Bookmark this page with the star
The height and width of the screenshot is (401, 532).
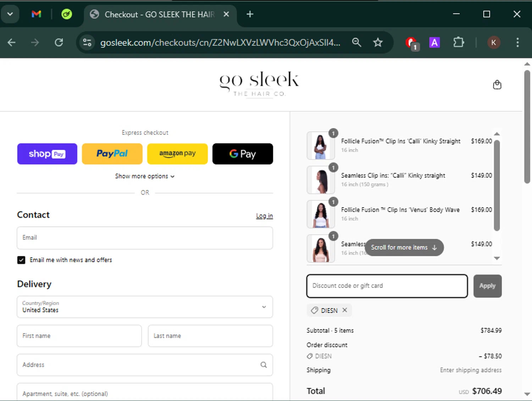[378, 43]
